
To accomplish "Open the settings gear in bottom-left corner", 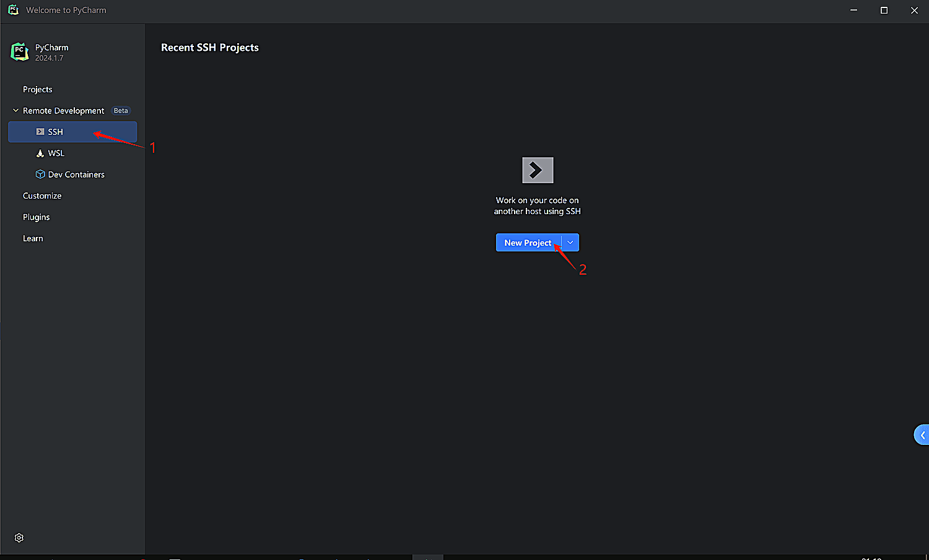I will [19, 538].
